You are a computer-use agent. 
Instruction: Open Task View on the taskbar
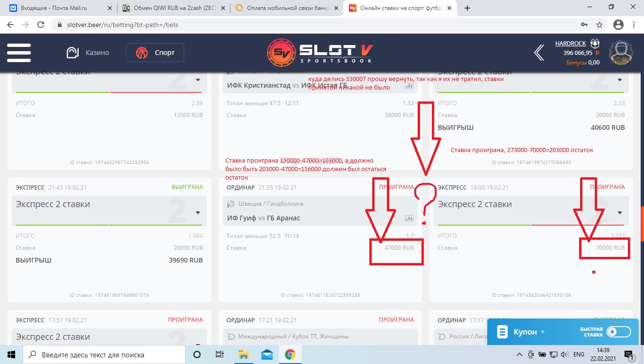220,355
